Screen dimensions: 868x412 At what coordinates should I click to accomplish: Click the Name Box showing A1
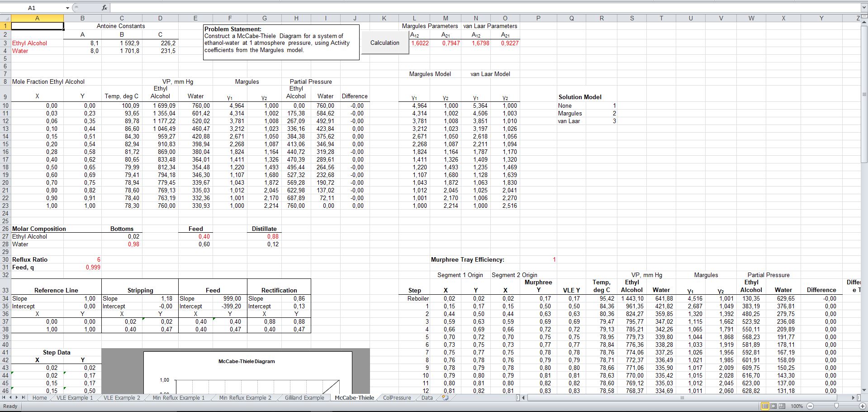coord(32,8)
